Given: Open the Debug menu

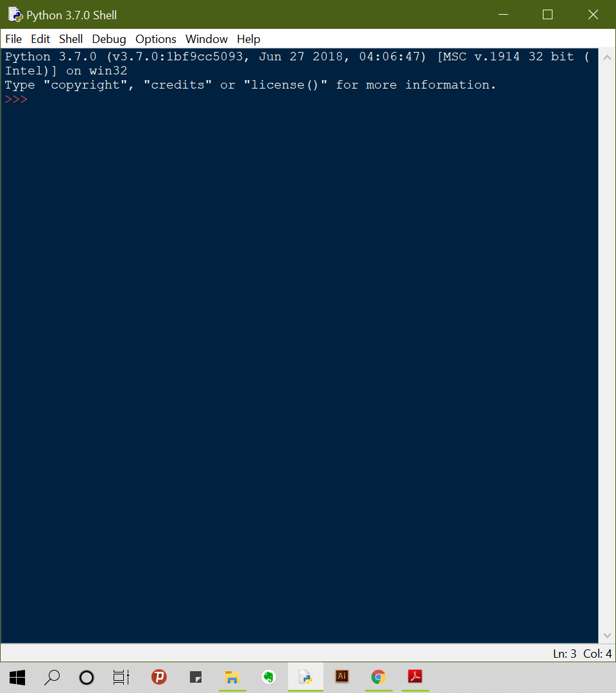Looking at the screenshot, I should [x=108, y=39].
